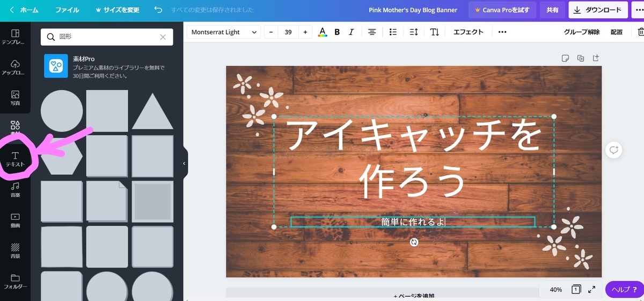Add a comment with speech bubble icon
Image resolution: width=644 pixels, height=301 pixels.
click(613, 150)
